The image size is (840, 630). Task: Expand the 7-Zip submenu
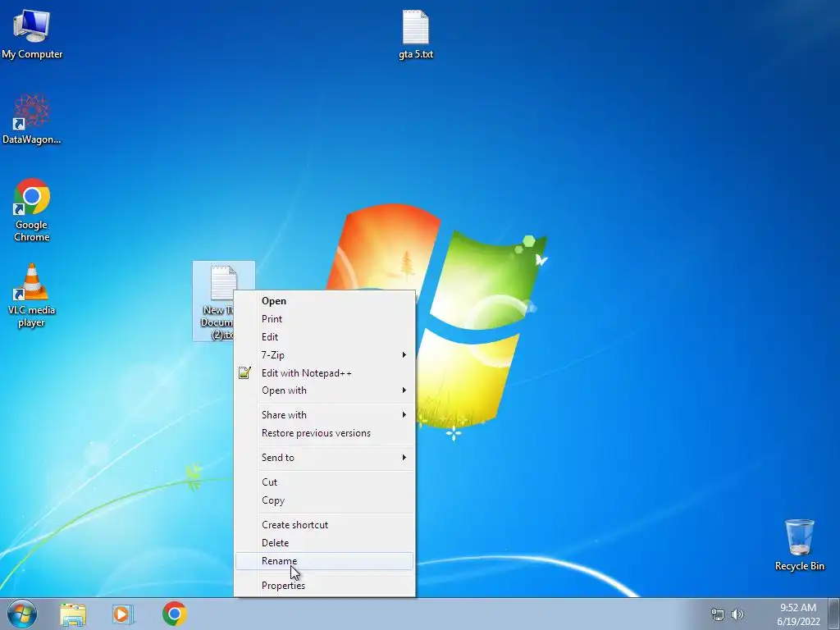pyautogui.click(x=325, y=355)
